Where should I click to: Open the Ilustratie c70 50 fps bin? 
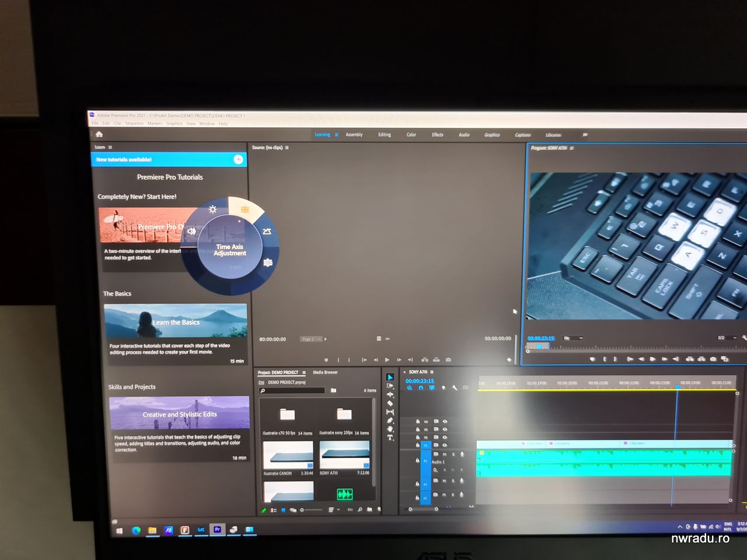coord(287,415)
